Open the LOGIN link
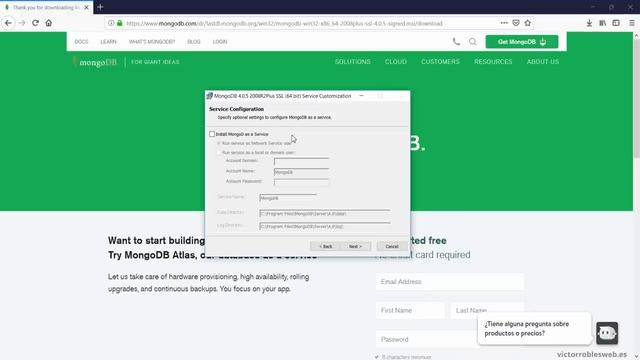The image size is (640, 360). pos(220,42)
